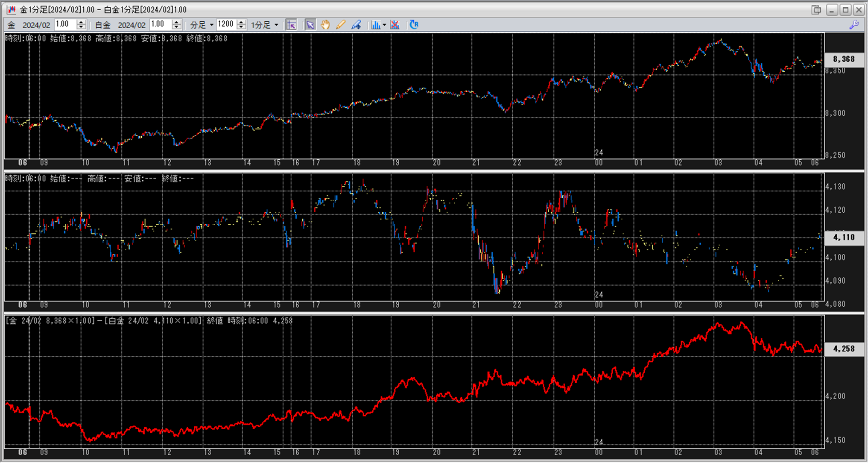This screenshot has height=463, width=868.
Task: Increase the 1200 bar count stepper
Action: click(x=242, y=22)
